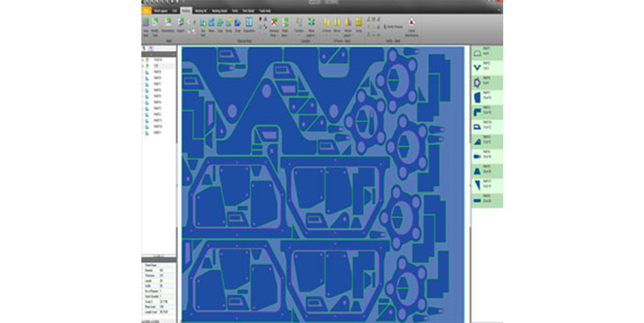Open the Nesting Detail tab
This screenshot has width=644, height=323.
coord(219,11)
